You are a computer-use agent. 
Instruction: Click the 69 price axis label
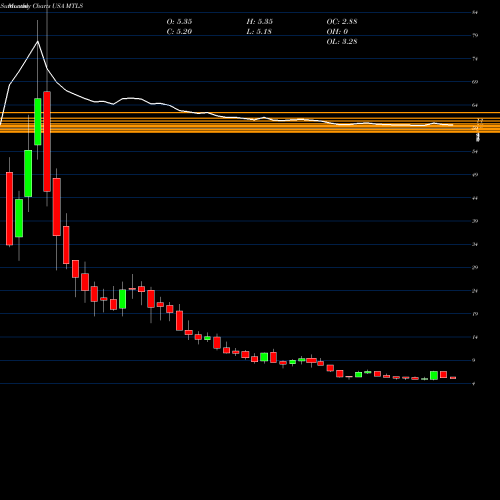click(x=475, y=82)
